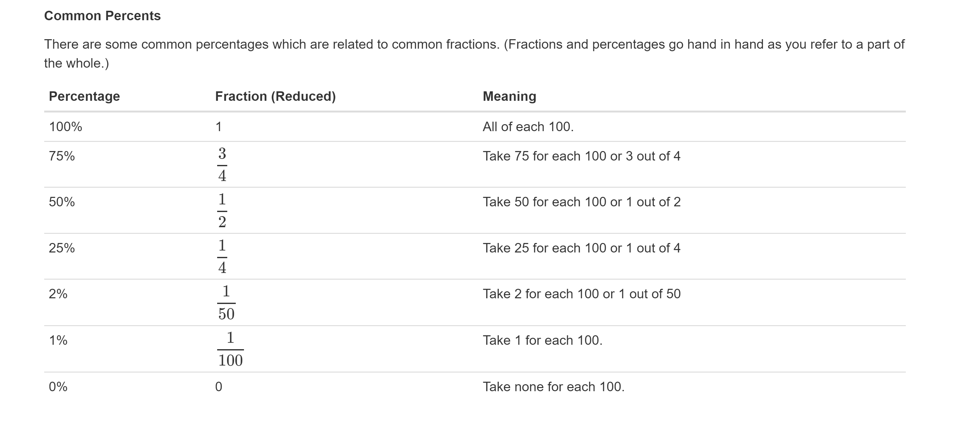Click "All of each 100." text
Image resolution: width=980 pixels, height=425 pixels.
pyautogui.click(x=528, y=127)
